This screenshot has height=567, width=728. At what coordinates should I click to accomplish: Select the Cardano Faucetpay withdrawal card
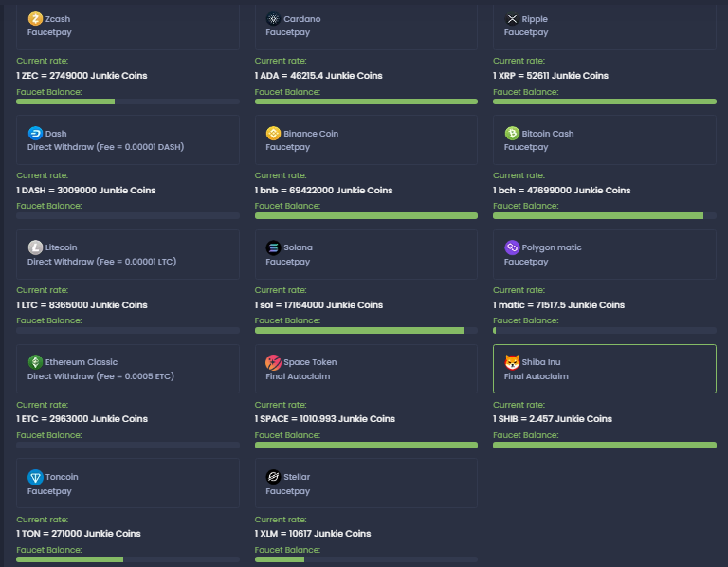click(x=366, y=26)
